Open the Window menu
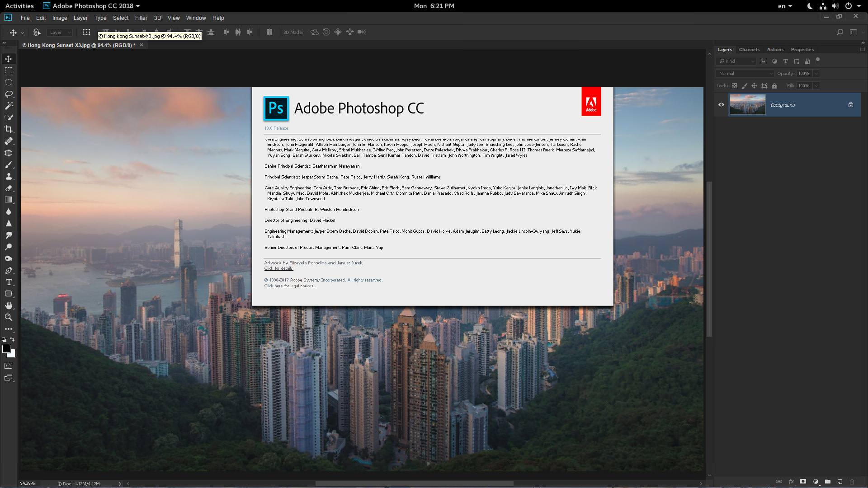This screenshot has height=488, width=868. 196,18
